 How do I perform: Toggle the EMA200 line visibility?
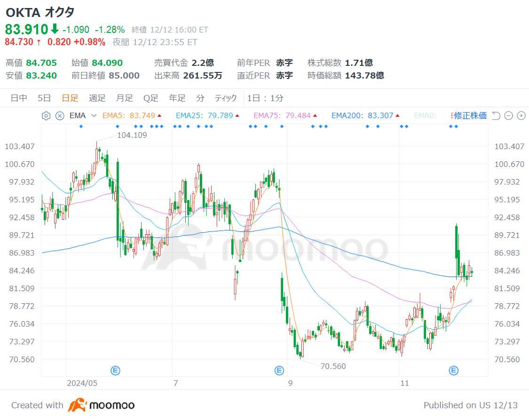(x=366, y=116)
